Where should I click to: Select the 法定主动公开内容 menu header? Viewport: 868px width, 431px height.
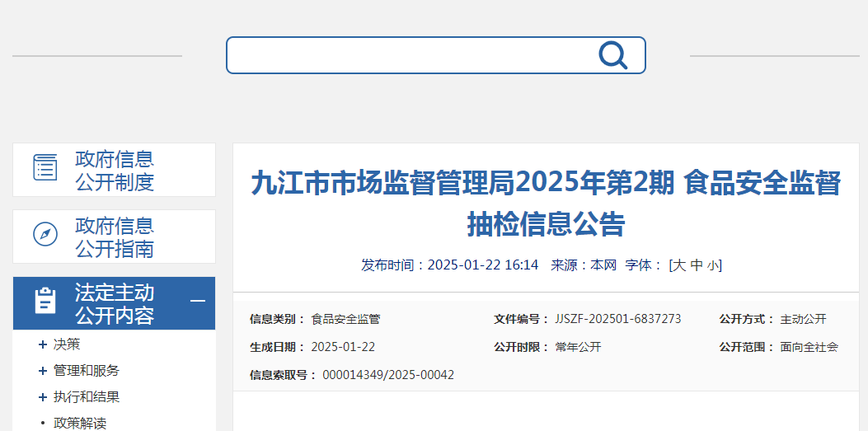(x=114, y=303)
